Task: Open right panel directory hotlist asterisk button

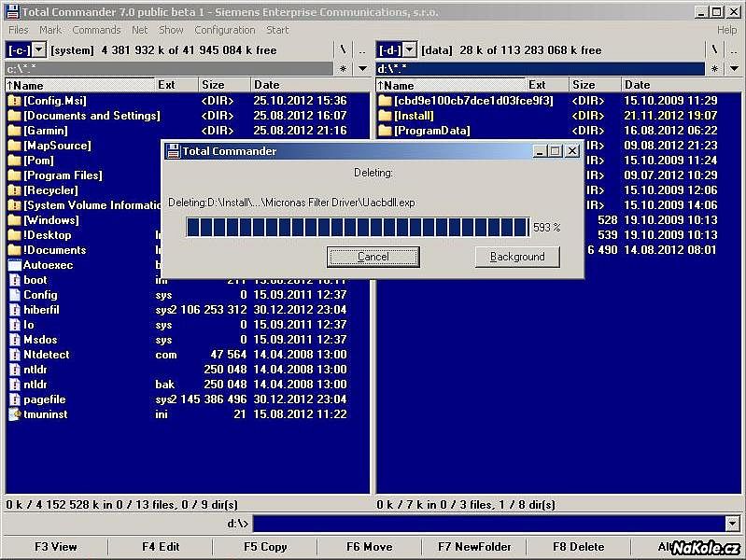Action: click(x=714, y=69)
